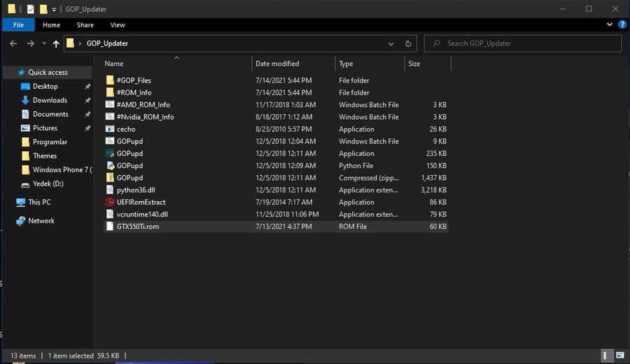Select the #GOP_Files folder icon
Viewport: 630px width, 364px height.
pos(110,80)
